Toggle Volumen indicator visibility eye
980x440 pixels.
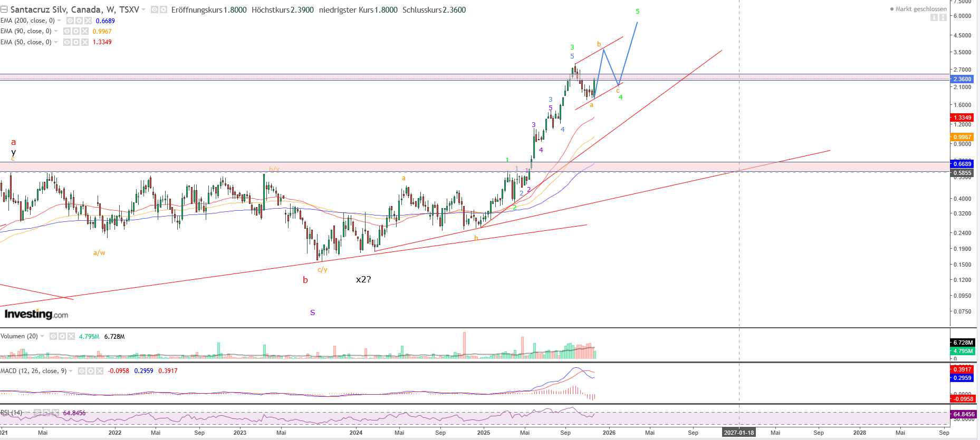(x=53, y=336)
